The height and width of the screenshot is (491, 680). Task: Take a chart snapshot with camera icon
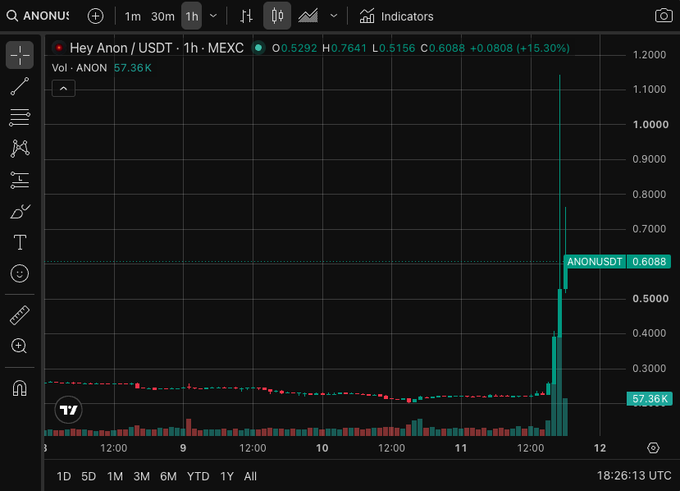(x=664, y=16)
